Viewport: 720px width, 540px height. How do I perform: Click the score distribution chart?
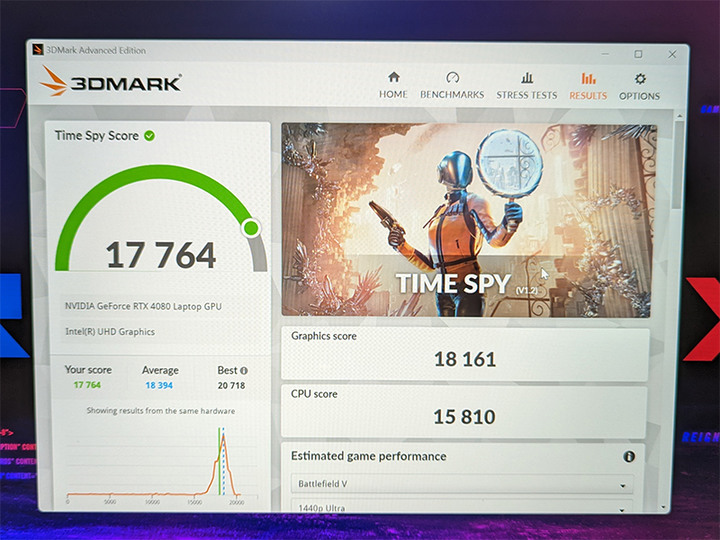[x=161, y=465]
